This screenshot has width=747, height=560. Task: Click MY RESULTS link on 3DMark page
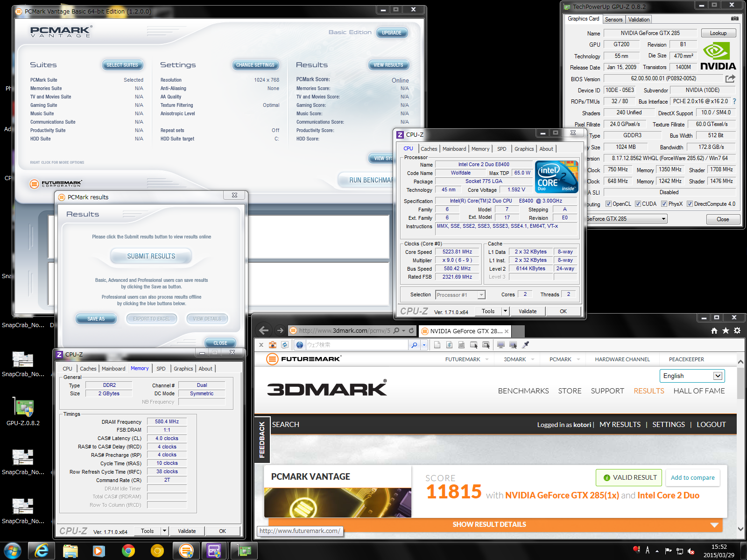(620, 424)
